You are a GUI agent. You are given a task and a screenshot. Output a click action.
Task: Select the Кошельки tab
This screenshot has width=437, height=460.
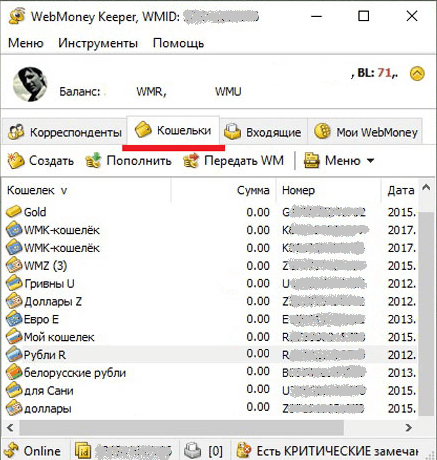click(x=173, y=130)
